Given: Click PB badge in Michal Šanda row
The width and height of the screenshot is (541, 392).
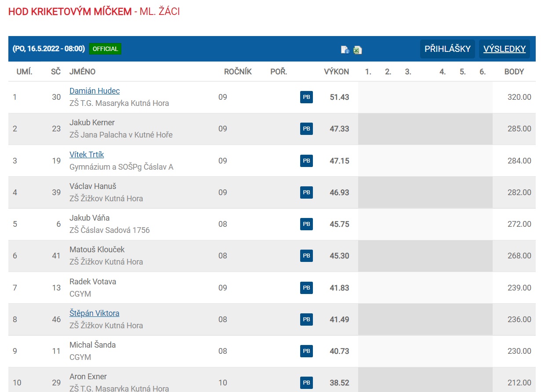Looking at the screenshot, I should tap(306, 351).
